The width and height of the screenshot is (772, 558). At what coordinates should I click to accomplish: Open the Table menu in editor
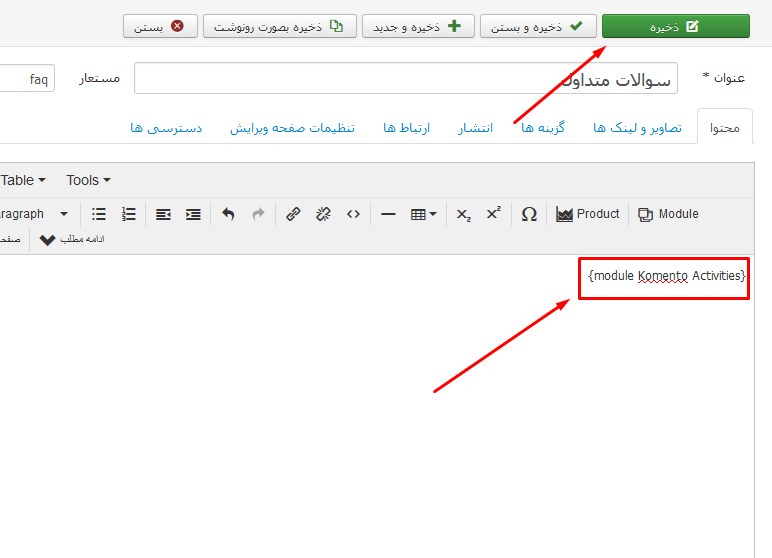(23, 180)
